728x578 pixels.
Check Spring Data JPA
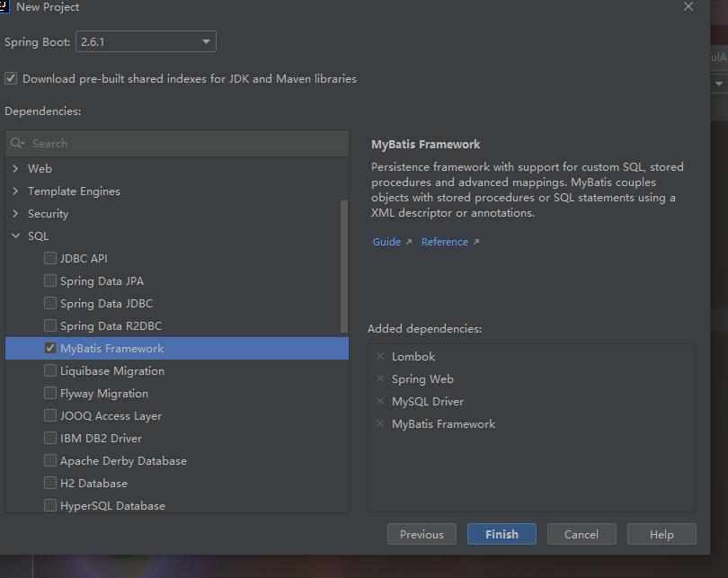pos(50,280)
